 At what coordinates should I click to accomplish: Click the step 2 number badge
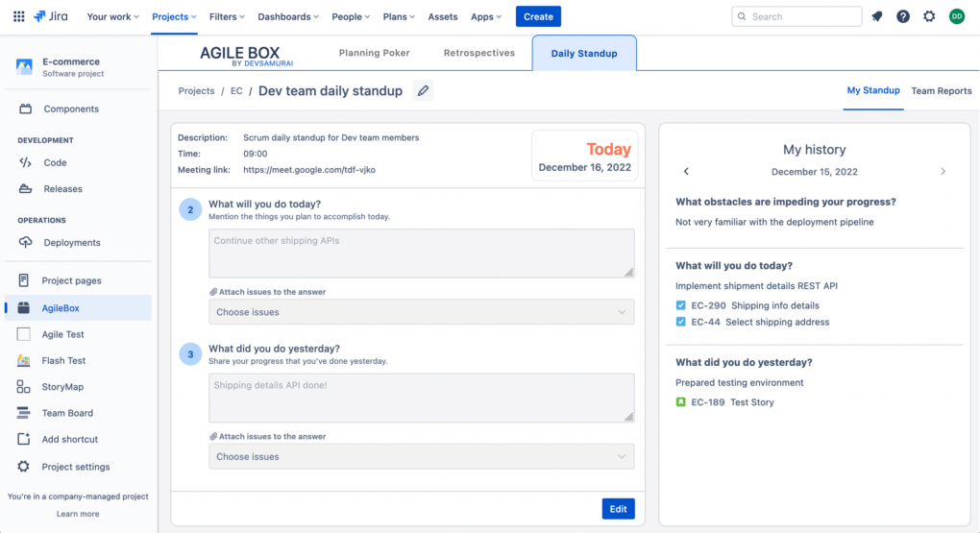[190, 210]
